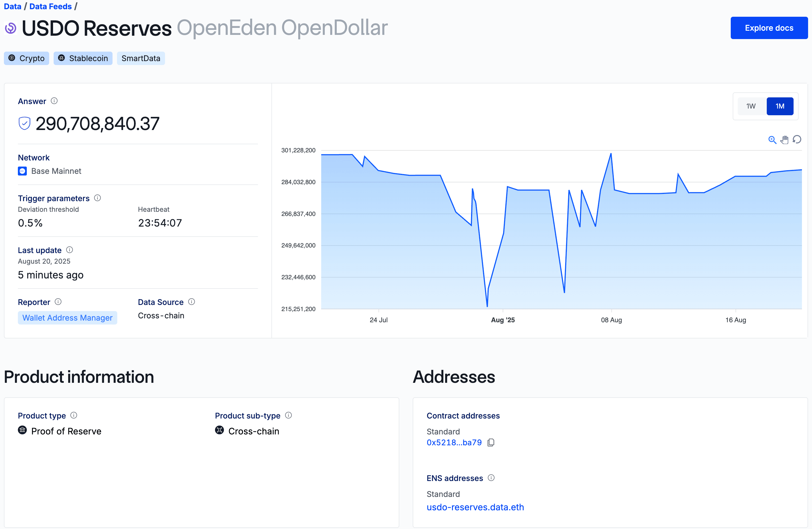This screenshot has width=812, height=529.
Task: Switch chart range to 1W
Action: (751, 106)
